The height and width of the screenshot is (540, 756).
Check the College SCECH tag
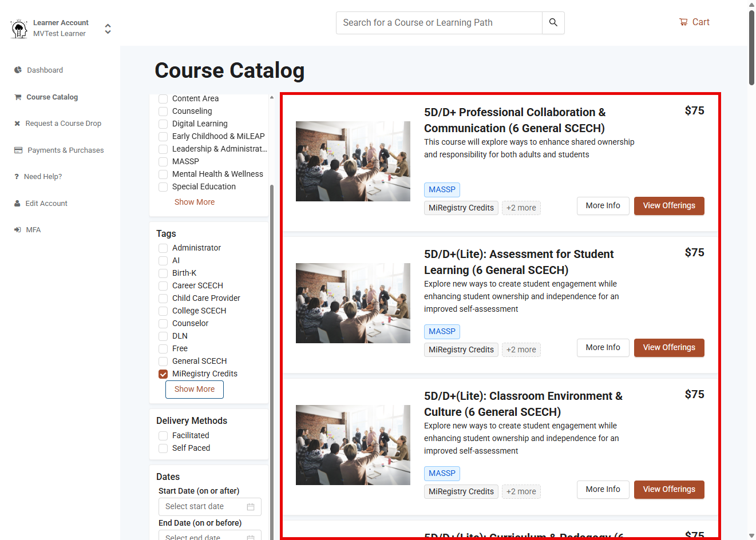click(163, 311)
